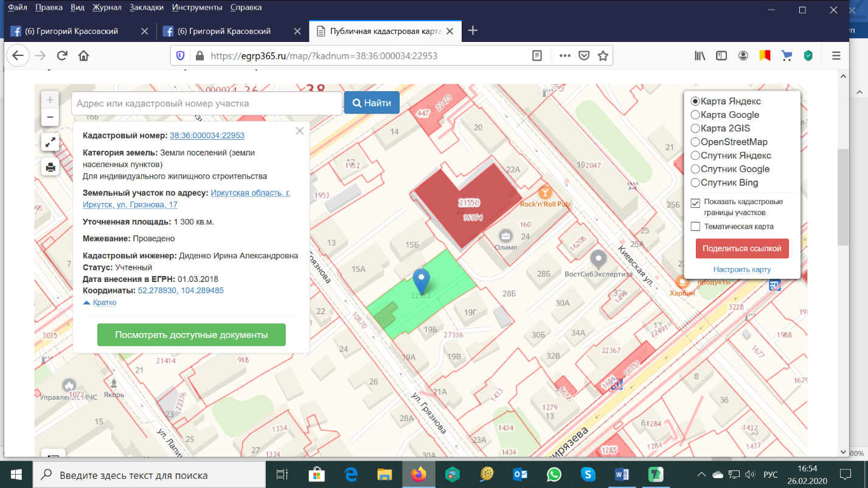Select Спутник Bing radio button

click(695, 182)
